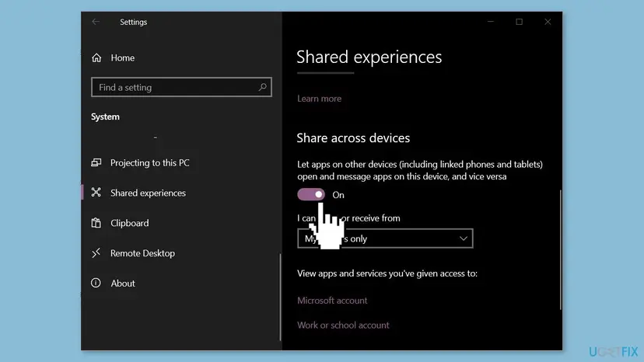
Task: Click the System category label
Action: [105, 117]
